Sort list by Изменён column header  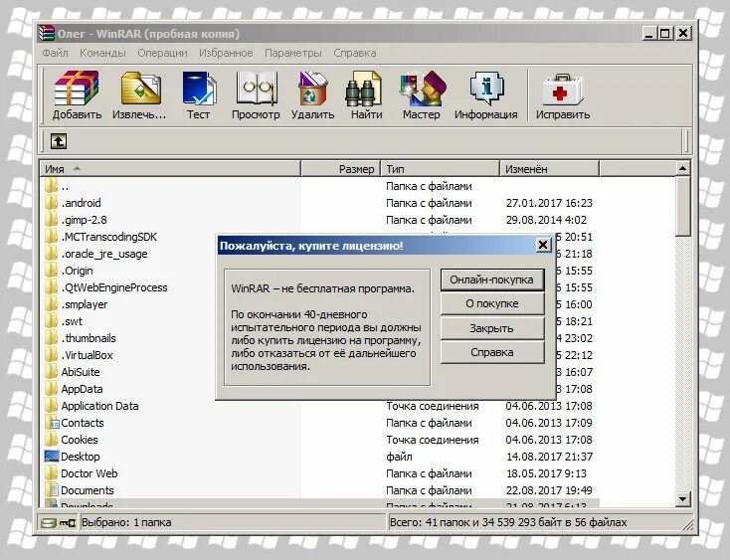549,169
